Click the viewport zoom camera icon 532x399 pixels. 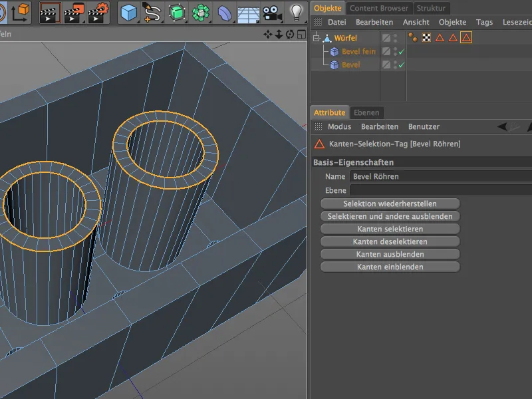tap(279, 35)
